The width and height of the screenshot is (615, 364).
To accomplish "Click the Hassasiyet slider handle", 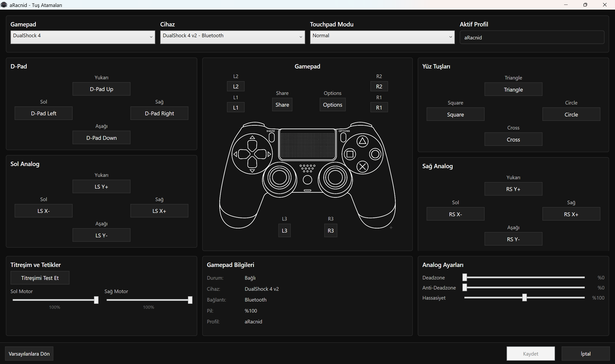I will pos(524,297).
